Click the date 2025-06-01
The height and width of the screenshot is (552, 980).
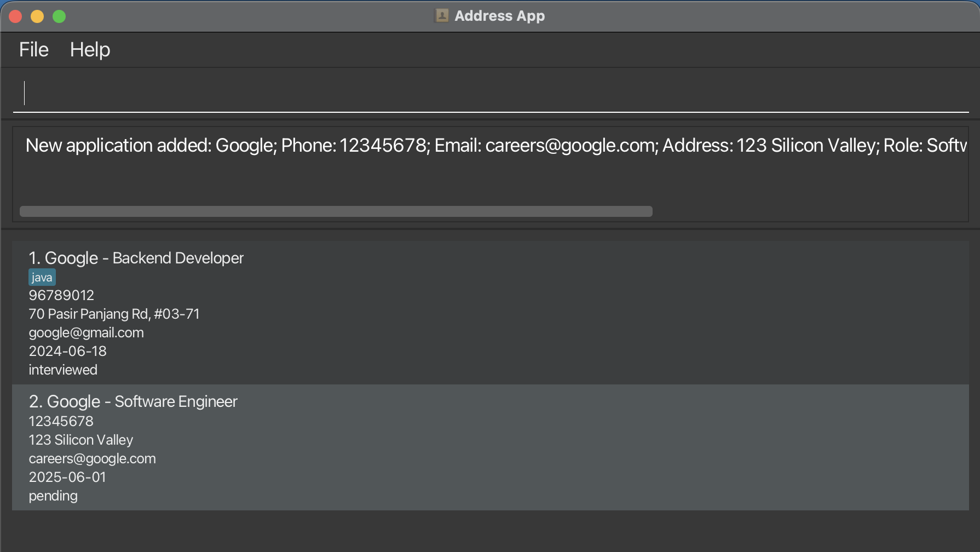67,478
